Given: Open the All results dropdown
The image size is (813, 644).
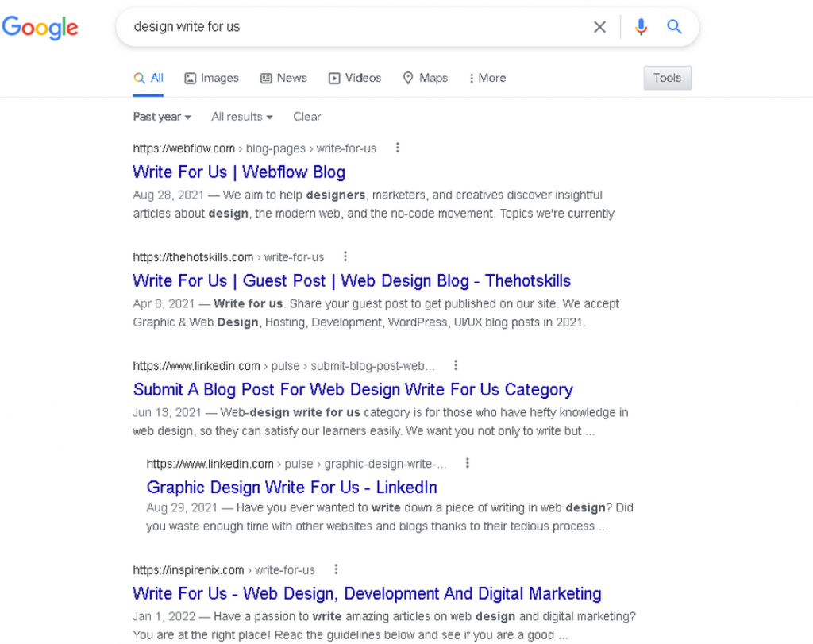Looking at the screenshot, I should 241,117.
